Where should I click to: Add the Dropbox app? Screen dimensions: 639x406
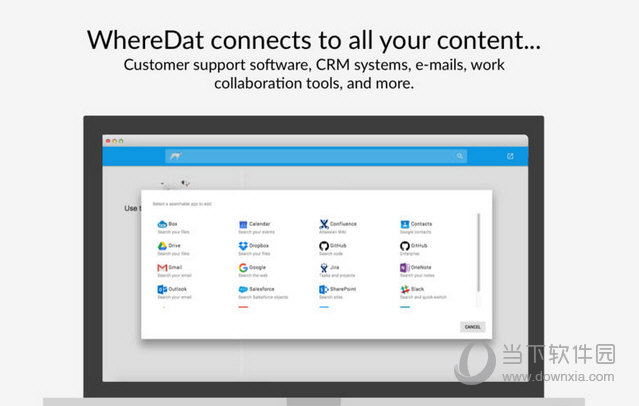click(x=254, y=249)
